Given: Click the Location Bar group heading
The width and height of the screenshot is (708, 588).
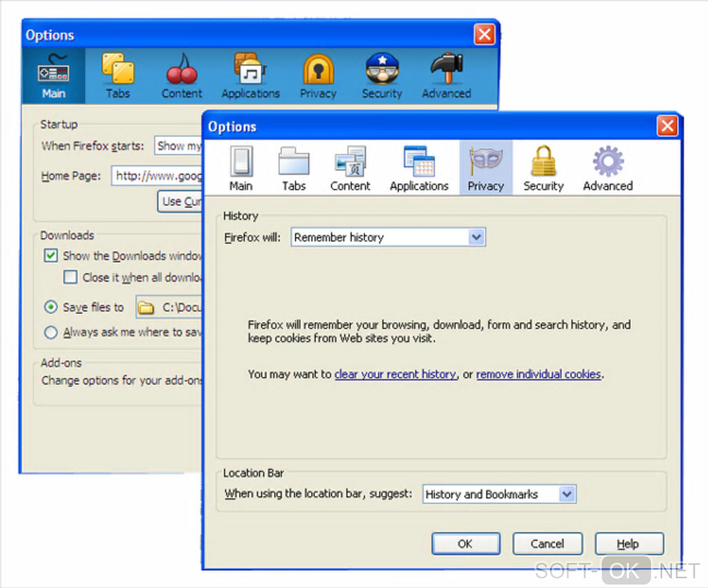Looking at the screenshot, I should pos(253,473).
